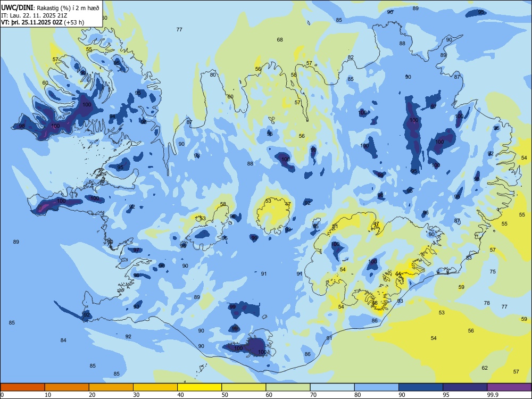This screenshot has width=532, height=399.
Task: Click the 'VT: þri. 25.11.2025 02Z (+53 h)' line
Action: (x=43, y=22)
